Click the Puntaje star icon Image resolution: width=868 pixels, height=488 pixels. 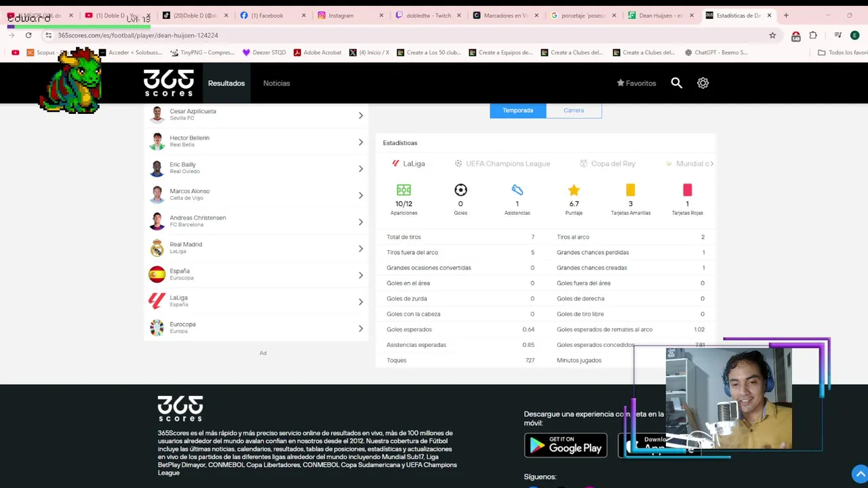[x=574, y=190]
